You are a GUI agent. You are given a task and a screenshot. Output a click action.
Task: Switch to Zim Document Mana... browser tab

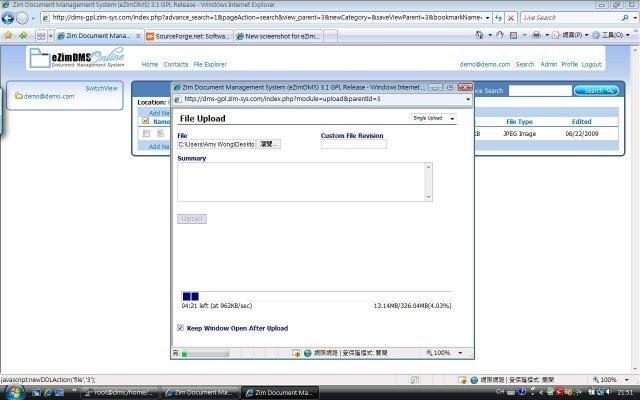point(99,36)
